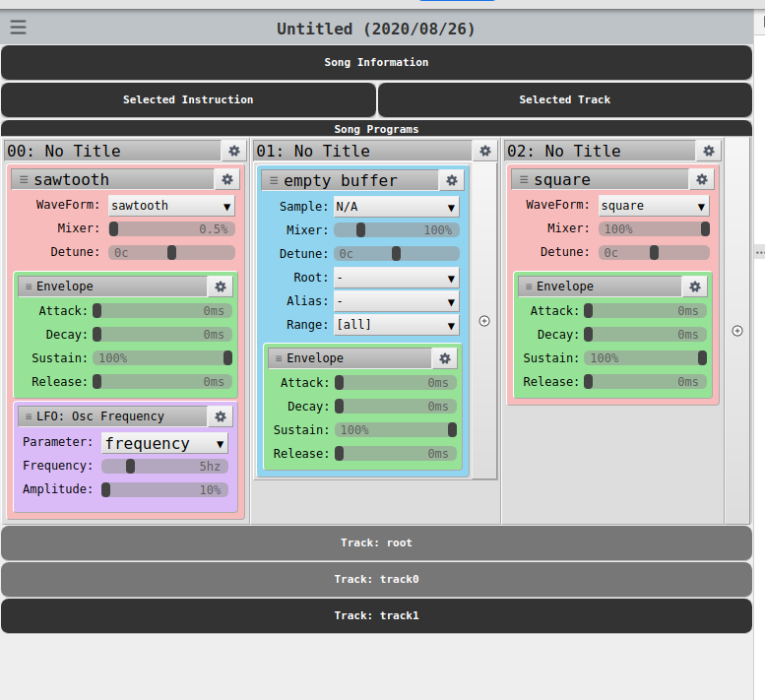Open gear settings for program 02
This screenshot has height=700, width=765.
pyautogui.click(x=709, y=151)
